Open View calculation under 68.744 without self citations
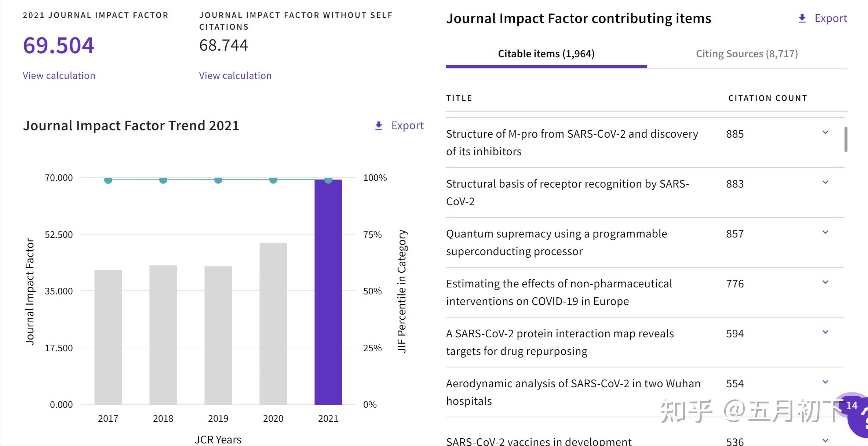The image size is (868, 446). (x=235, y=76)
